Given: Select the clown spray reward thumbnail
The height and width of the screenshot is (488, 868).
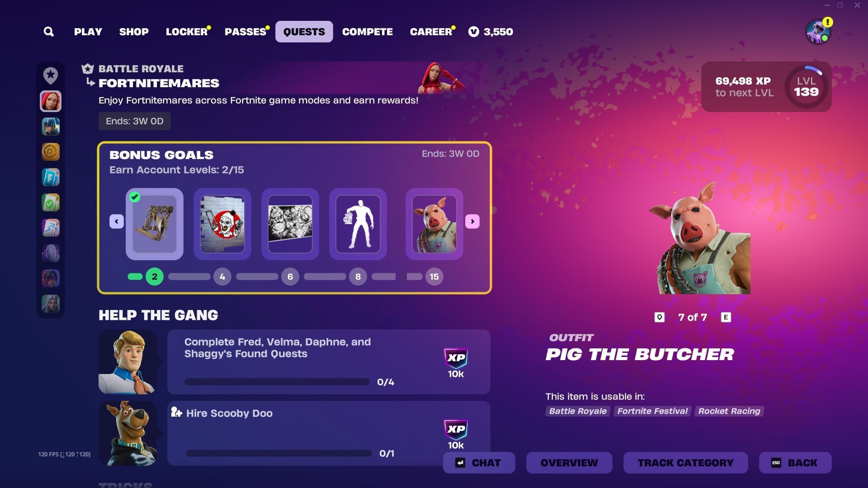Looking at the screenshot, I should tap(222, 224).
